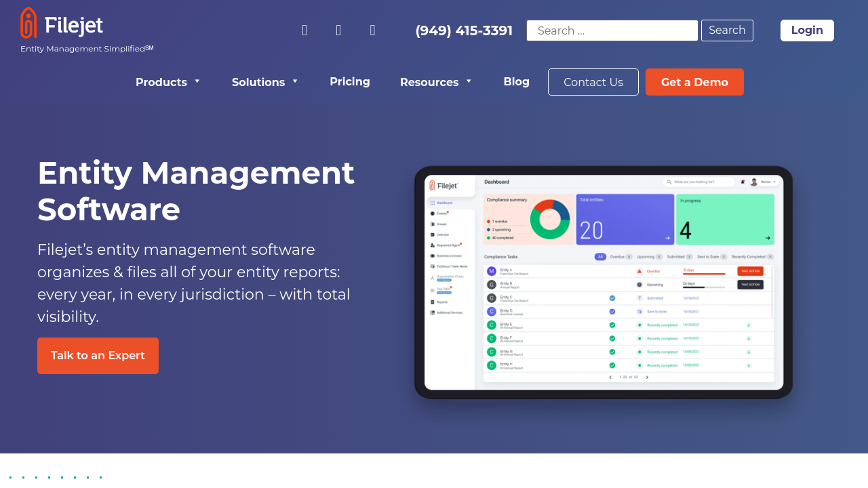Open Business Licenses from the sidebar
Image resolution: width=868 pixels, height=488 pixels.
(x=446, y=256)
